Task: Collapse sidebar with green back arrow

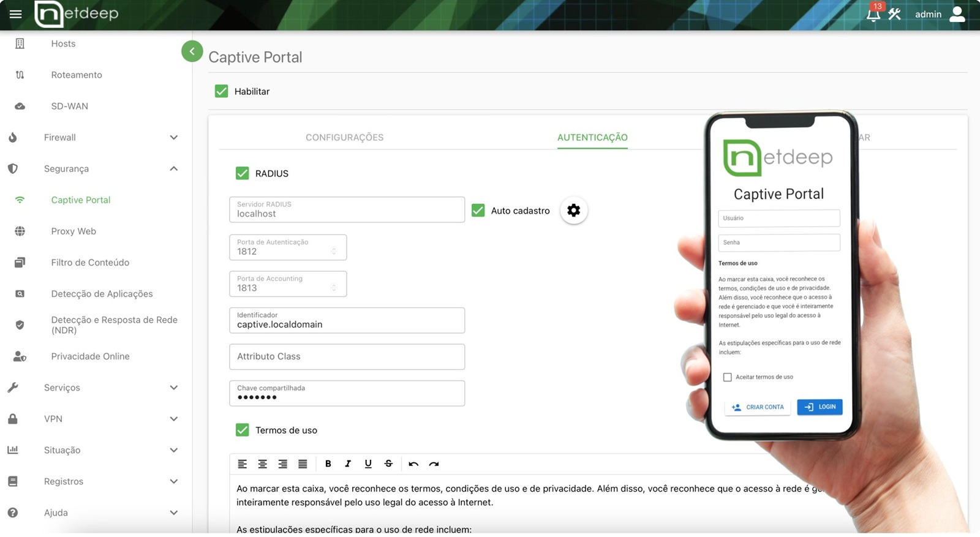Action: 192,51
